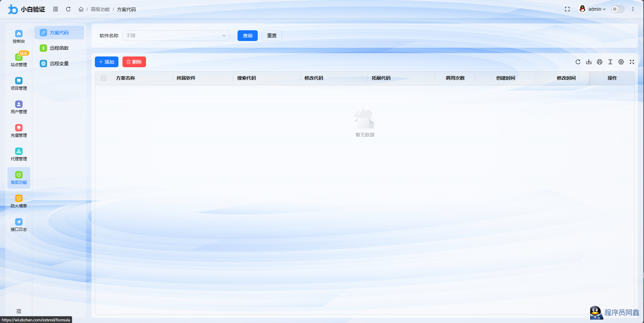644x323 pixels.
Task: Check the select-all checkbox in table header
Action: pyautogui.click(x=104, y=78)
